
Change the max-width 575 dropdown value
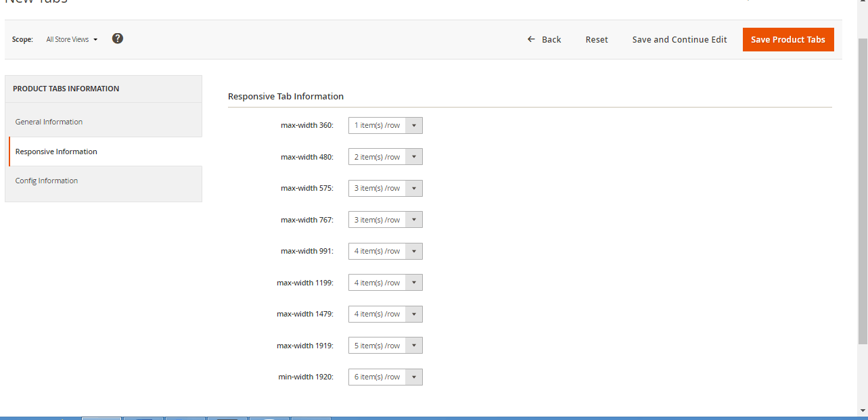point(385,188)
